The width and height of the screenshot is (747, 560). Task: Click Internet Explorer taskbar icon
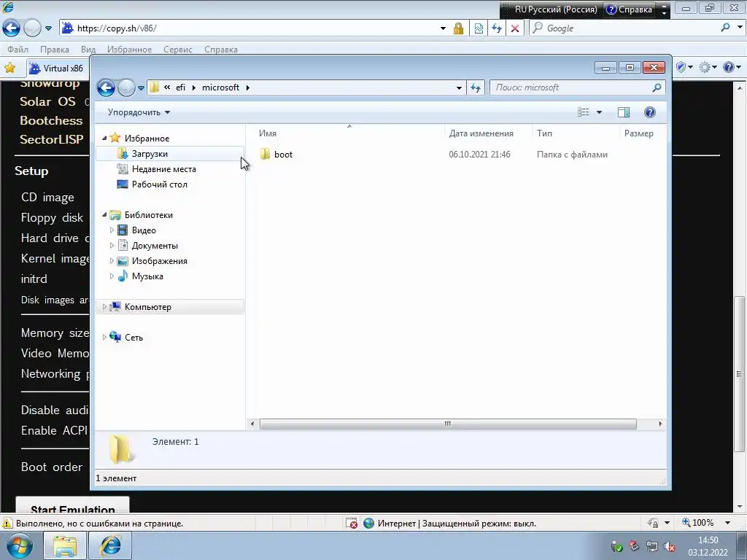pos(110,545)
